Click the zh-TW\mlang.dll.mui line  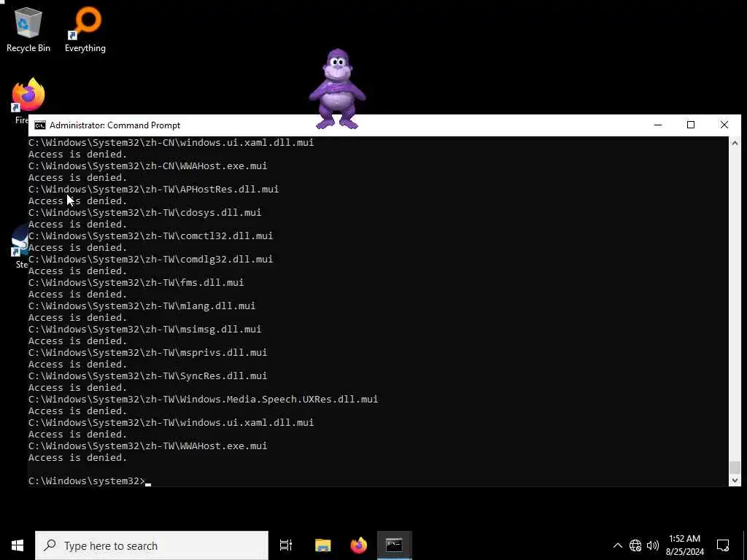142,306
